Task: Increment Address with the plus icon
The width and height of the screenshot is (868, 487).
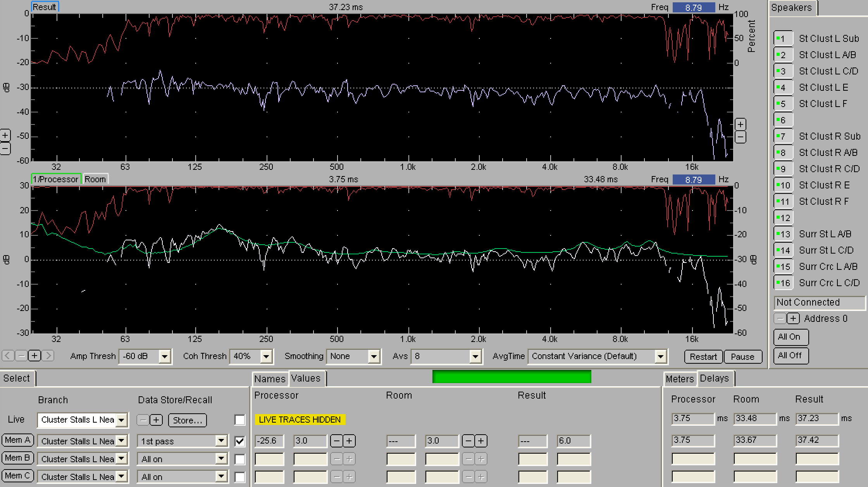Action: tap(793, 318)
